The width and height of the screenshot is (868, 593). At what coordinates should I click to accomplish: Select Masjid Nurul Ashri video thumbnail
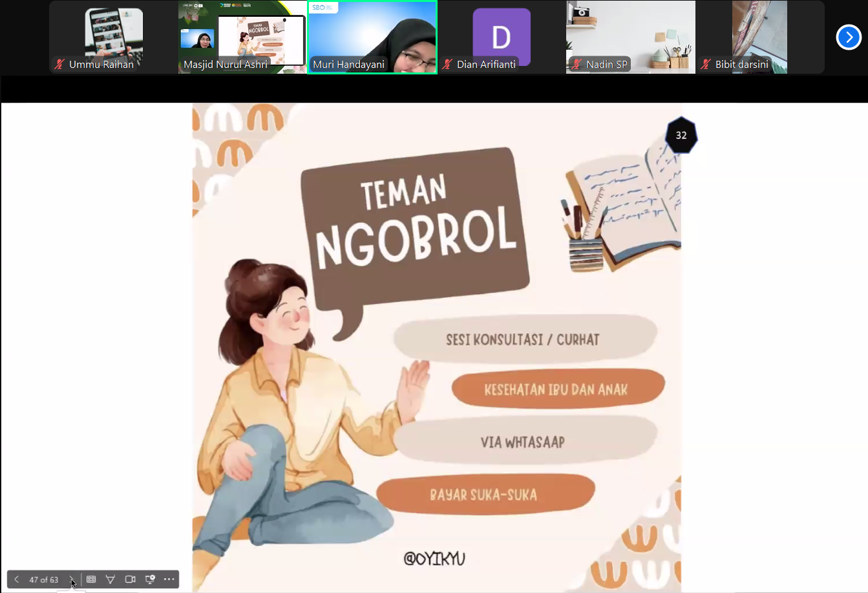(x=242, y=37)
